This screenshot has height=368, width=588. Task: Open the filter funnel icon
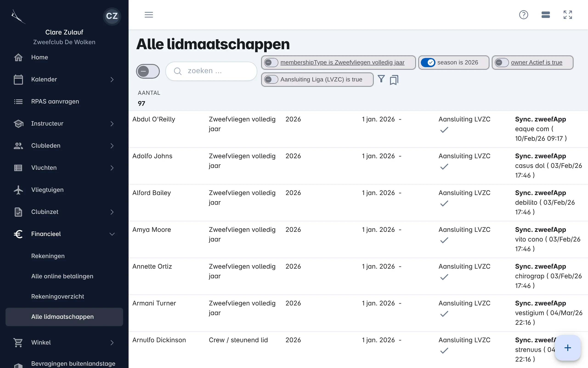tap(381, 79)
